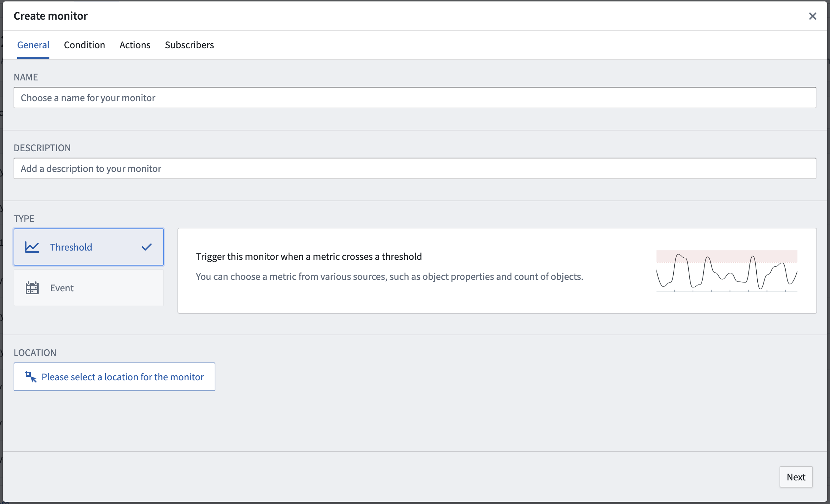The height and width of the screenshot is (504, 830).
Task: Select the Threshold monitor type
Action: 89,247
